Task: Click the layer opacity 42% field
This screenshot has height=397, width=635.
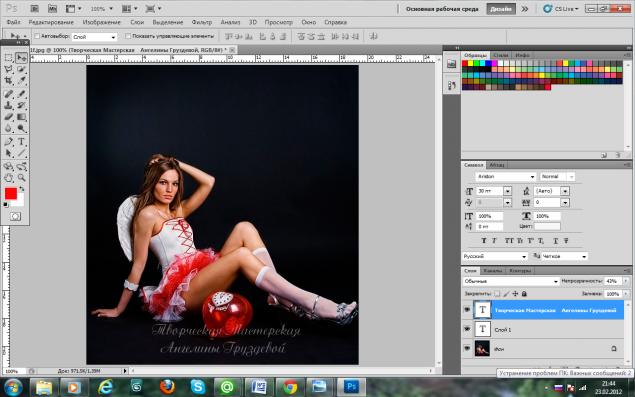Action: [x=612, y=281]
